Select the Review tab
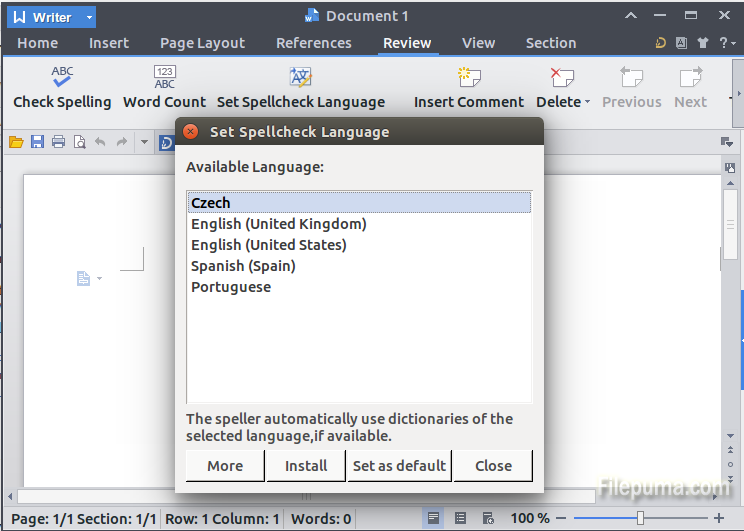The height and width of the screenshot is (531, 744). pyautogui.click(x=407, y=43)
